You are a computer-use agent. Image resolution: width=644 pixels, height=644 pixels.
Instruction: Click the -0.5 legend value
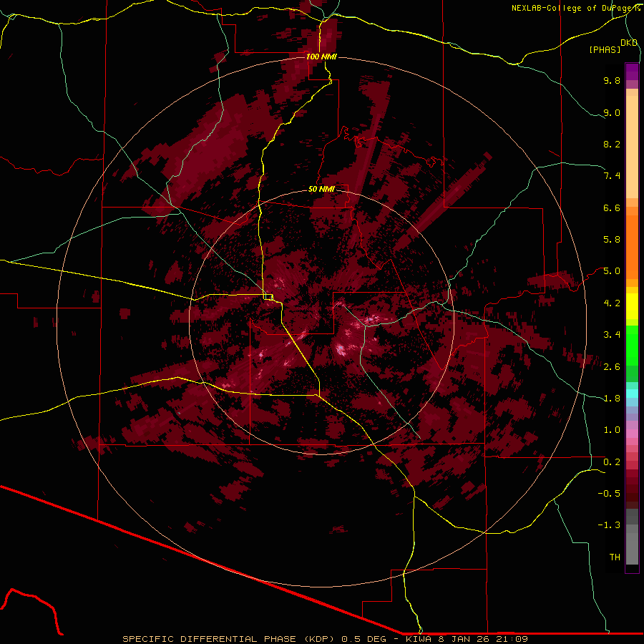tap(609, 494)
